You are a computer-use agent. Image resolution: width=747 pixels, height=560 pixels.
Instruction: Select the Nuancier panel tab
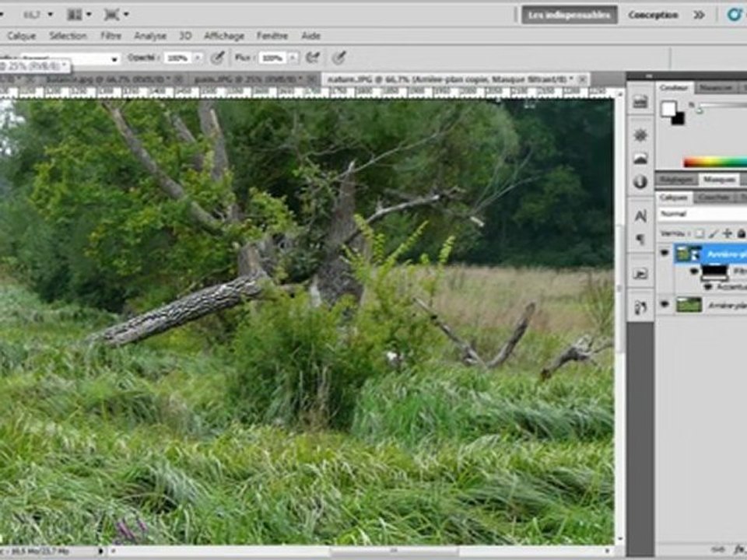coord(716,88)
